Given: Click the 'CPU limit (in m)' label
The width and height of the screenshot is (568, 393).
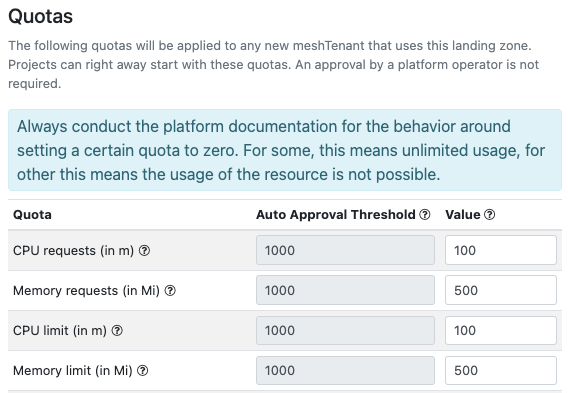Looking at the screenshot, I should coord(60,331).
